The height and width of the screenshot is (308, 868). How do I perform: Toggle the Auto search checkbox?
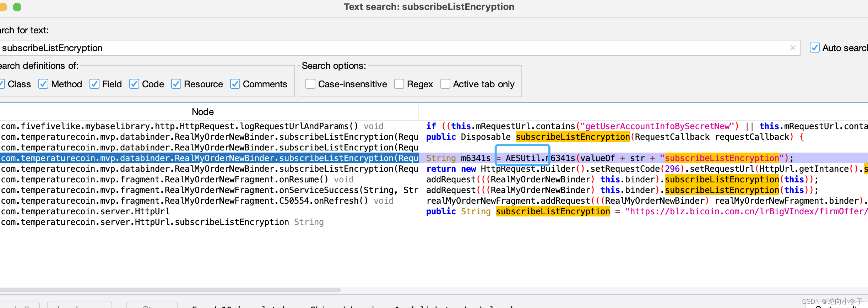815,48
